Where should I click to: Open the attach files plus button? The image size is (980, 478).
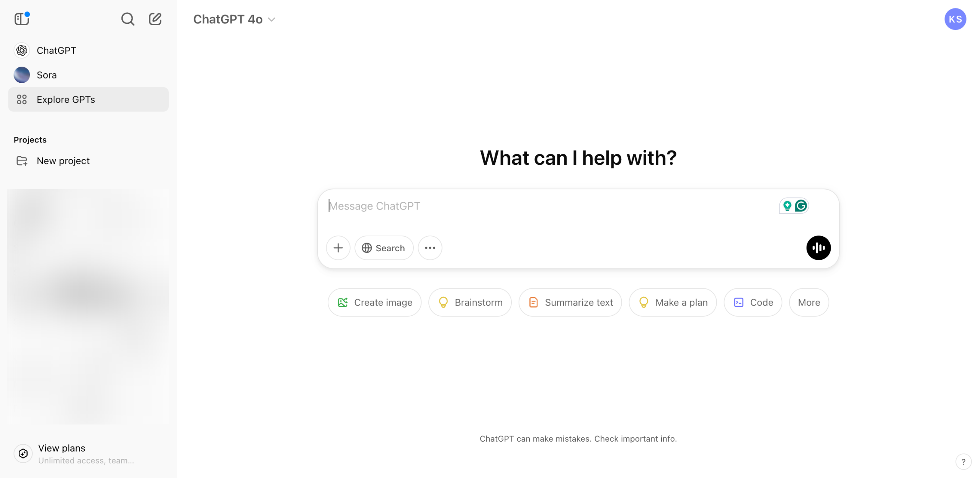tap(338, 248)
